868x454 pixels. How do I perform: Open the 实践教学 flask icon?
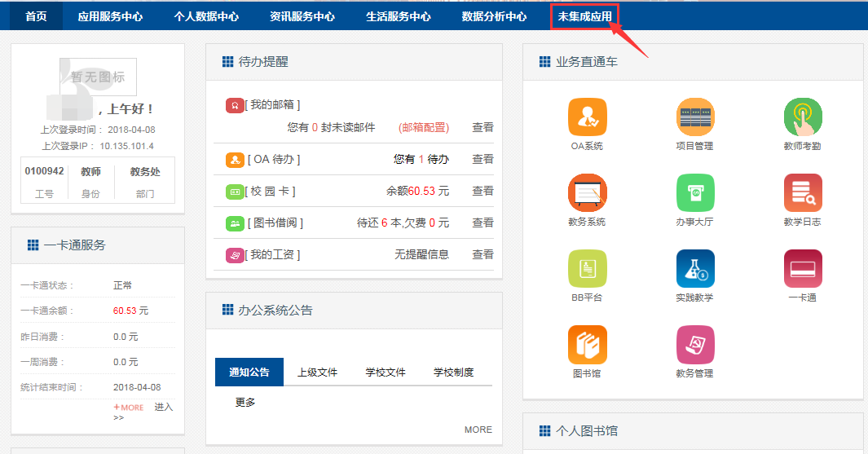pyautogui.click(x=694, y=270)
